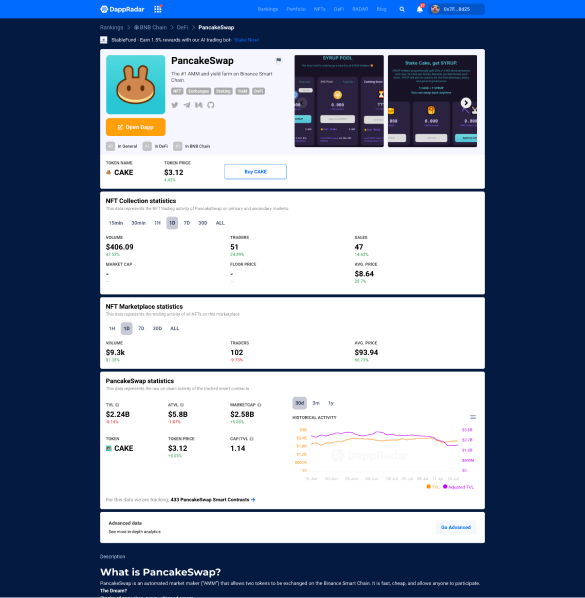Image resolution: width=585 pixels, height=598 pixels.
Task: Click the MARKETCAP info icon
Action: click(x=259, y=405)
